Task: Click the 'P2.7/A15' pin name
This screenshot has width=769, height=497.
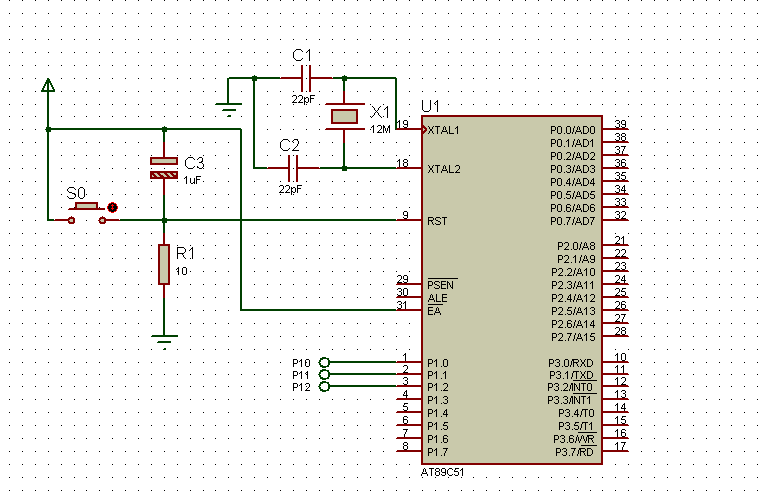Action: [573, 337]
